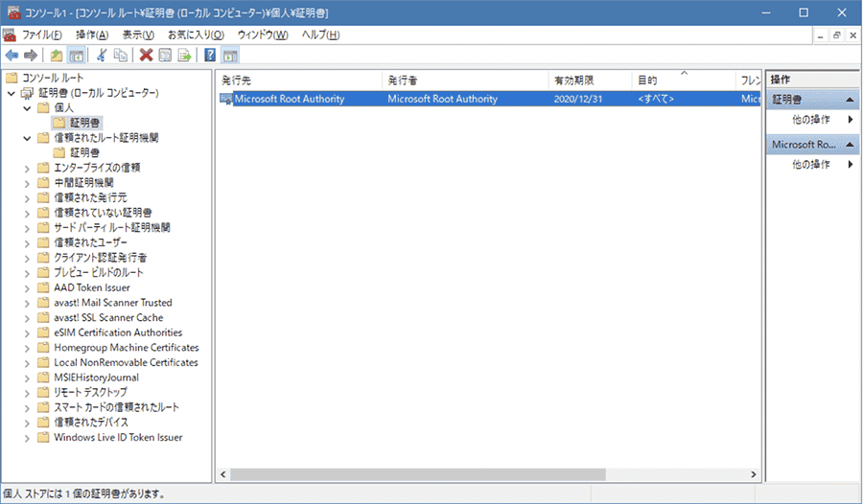
Task: Expand the Windows Live ID Token Issuer node
Action: click(27, 438)
